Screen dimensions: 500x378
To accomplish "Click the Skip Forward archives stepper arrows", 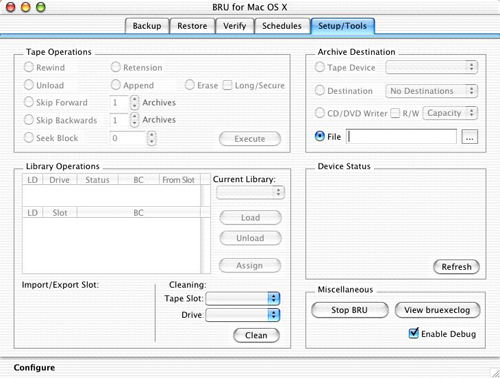I will click(x=134, y=102).
